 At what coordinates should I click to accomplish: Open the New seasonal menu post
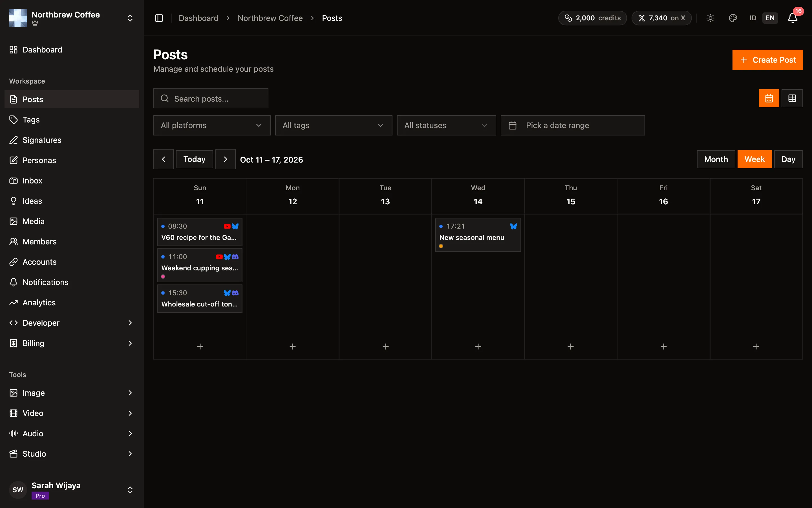(x=478, y=235)
